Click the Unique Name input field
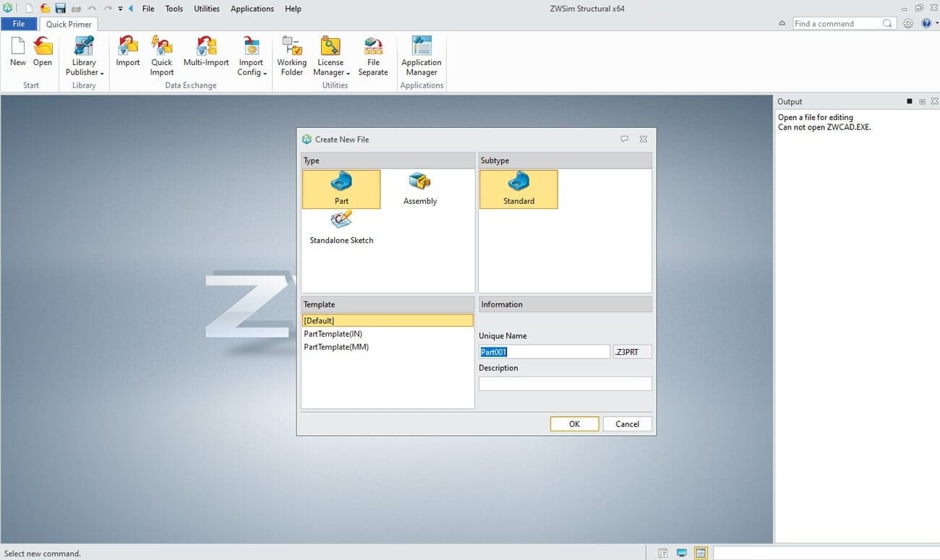This screenshot has width=940, height=560. [544, 351]
